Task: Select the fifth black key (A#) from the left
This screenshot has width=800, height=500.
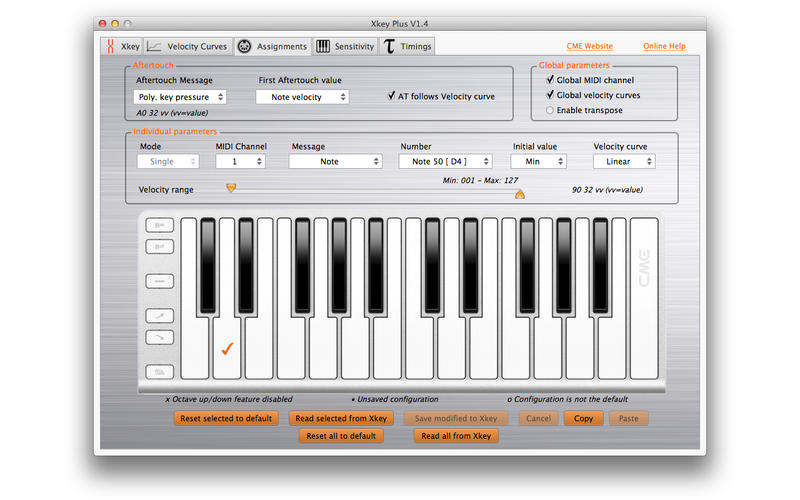Action: (376, 265)
